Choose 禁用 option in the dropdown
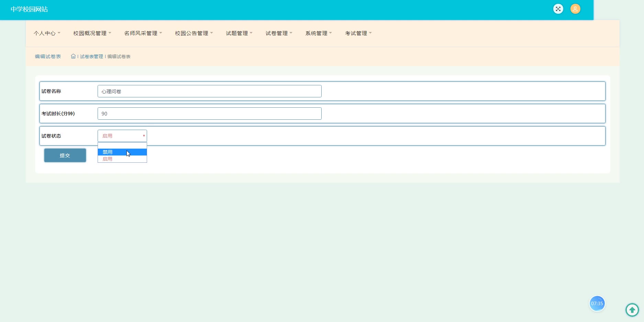The height and width of the screenshot is (322, 644). pyautogui.click(x=122, y=152)
